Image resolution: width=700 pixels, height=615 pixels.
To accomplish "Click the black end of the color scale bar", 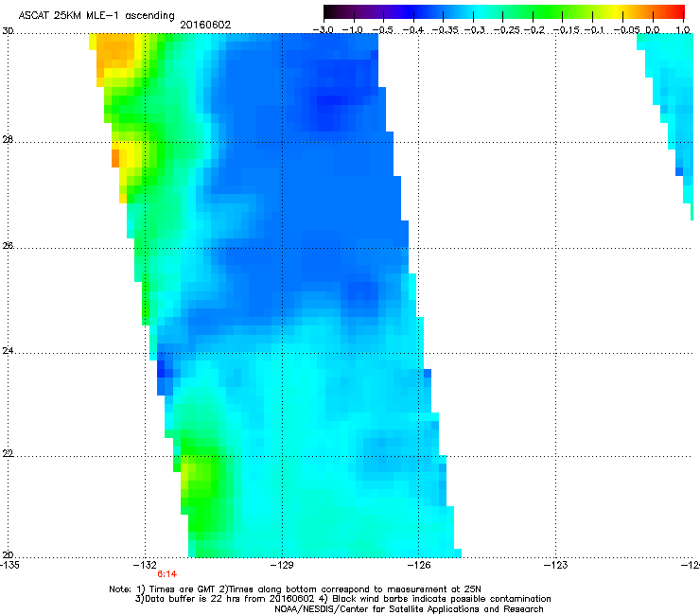I will click(x=331, y=11).
